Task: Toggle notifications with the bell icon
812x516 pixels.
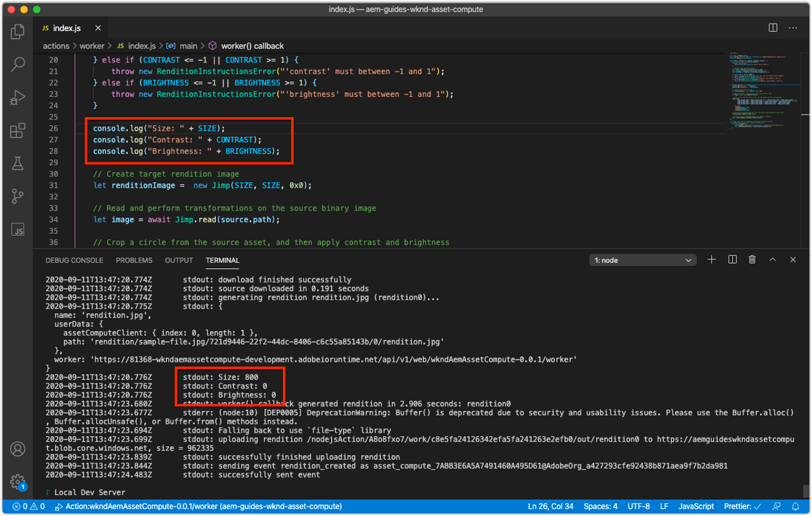Action: 795,506
